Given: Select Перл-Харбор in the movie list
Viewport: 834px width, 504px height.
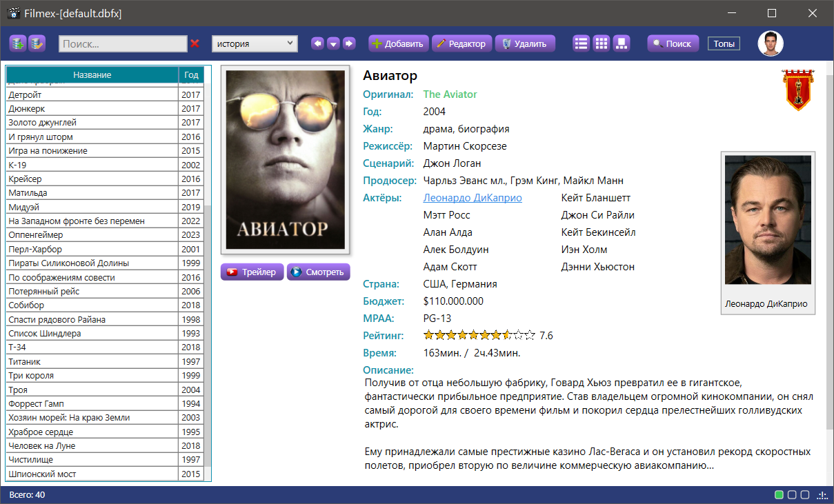Looking at the screenshot, I should tap(105, 249).
